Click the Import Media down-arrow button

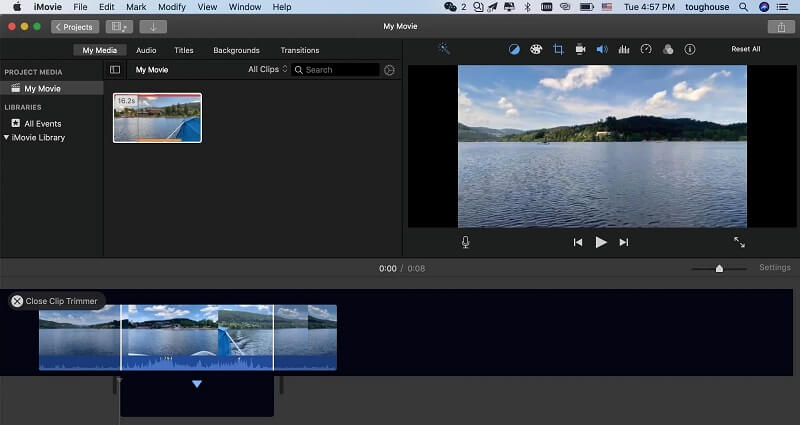coord(153,27)
